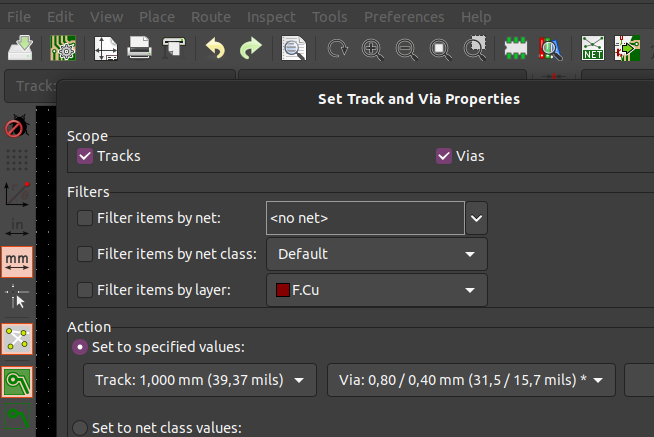
Task: Expand the net filter dropdown arrow
Action: click(x=476, y=218)
